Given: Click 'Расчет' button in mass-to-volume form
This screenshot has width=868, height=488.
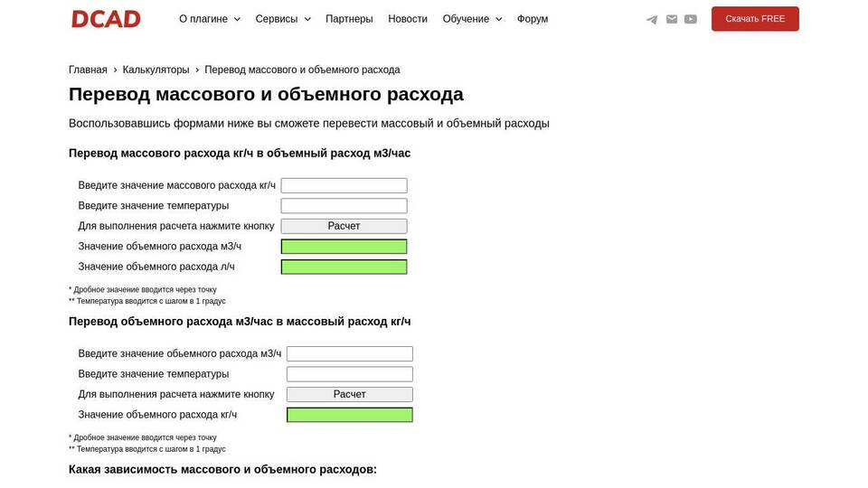Looking at the screenshot, I should (344, 226).
